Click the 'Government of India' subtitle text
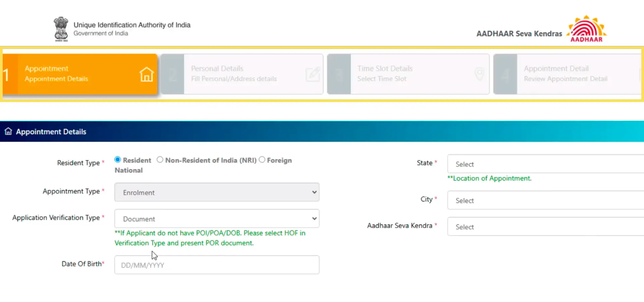Screen dimensions: 644x302 click(101, 33)
